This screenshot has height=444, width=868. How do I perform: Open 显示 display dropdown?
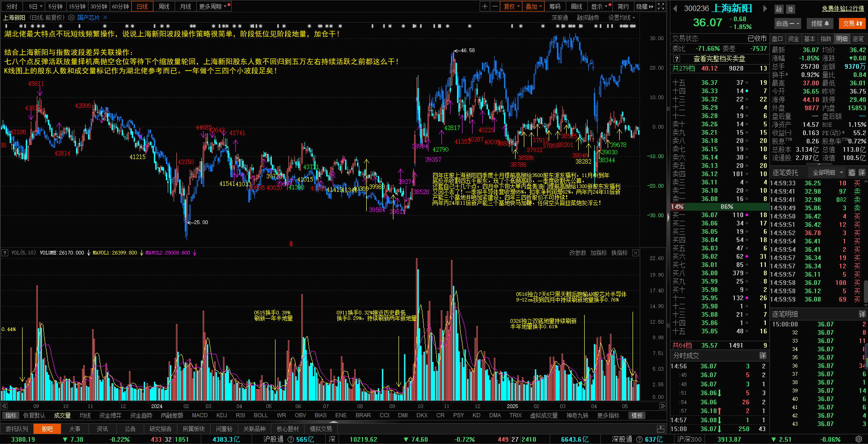(600, 6)
